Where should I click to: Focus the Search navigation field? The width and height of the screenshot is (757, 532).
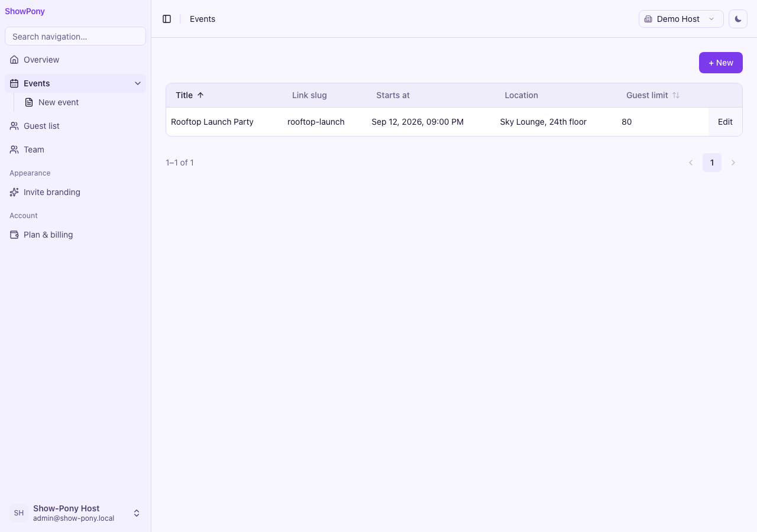[75, 36]
